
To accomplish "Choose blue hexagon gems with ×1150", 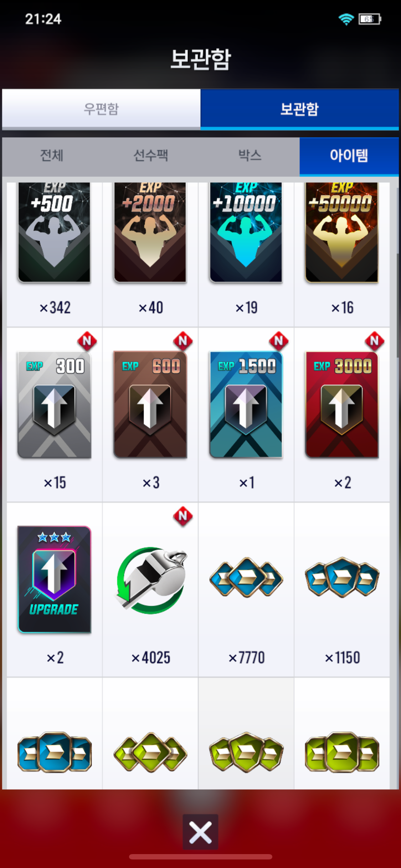I will pos(342,577).
